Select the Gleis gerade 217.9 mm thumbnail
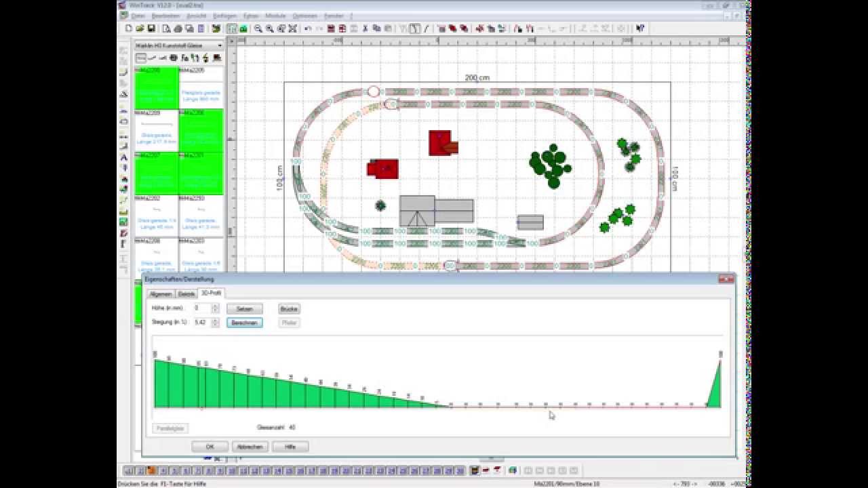 coord(157,130)
